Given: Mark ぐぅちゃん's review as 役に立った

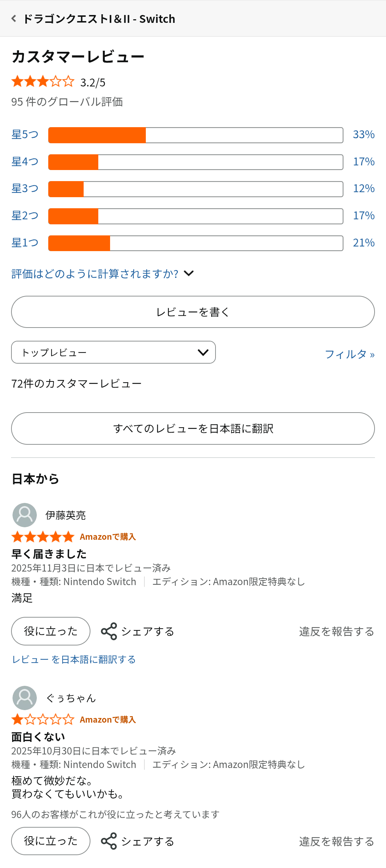Looking at the screenshot, I should [51, 841].
